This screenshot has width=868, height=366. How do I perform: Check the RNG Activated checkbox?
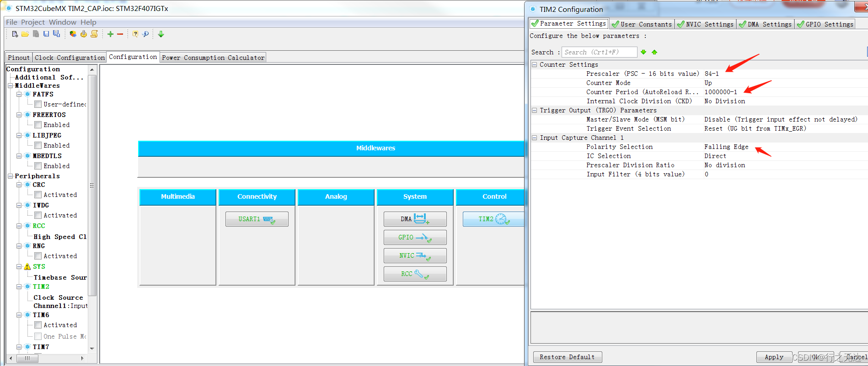[x=38, y=256]
